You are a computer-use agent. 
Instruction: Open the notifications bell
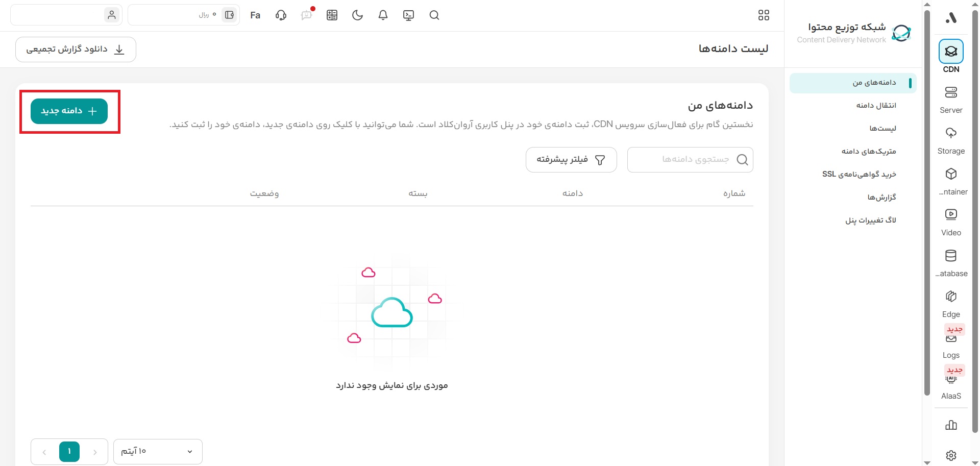pos(383,15)
